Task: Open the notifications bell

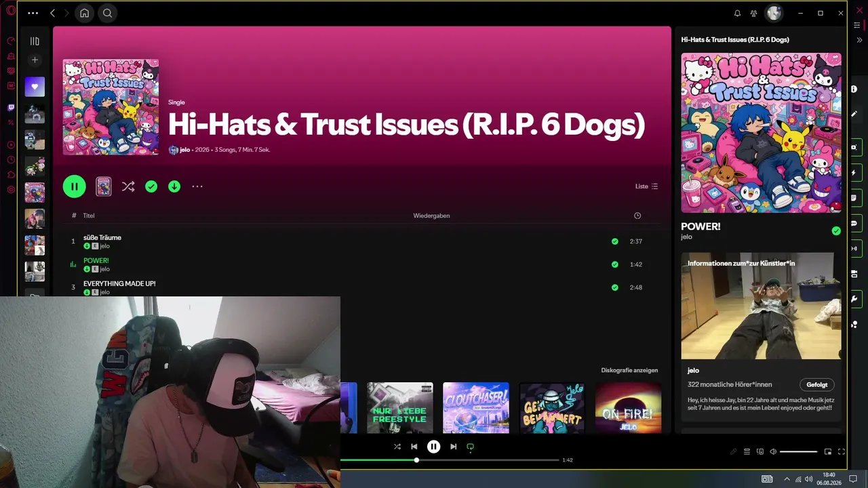Action: click(x=737, y=13)
